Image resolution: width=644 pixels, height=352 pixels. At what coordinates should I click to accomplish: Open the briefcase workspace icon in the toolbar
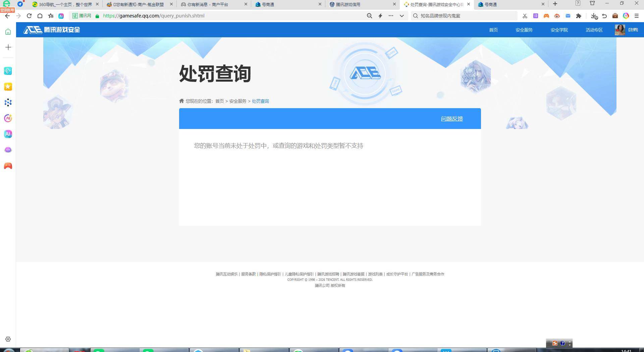(x=615, y=15)
